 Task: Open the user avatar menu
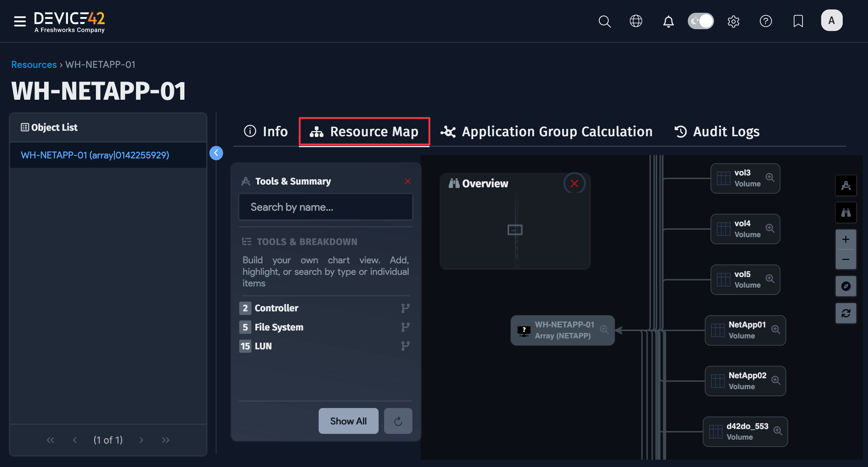(831, 21)
